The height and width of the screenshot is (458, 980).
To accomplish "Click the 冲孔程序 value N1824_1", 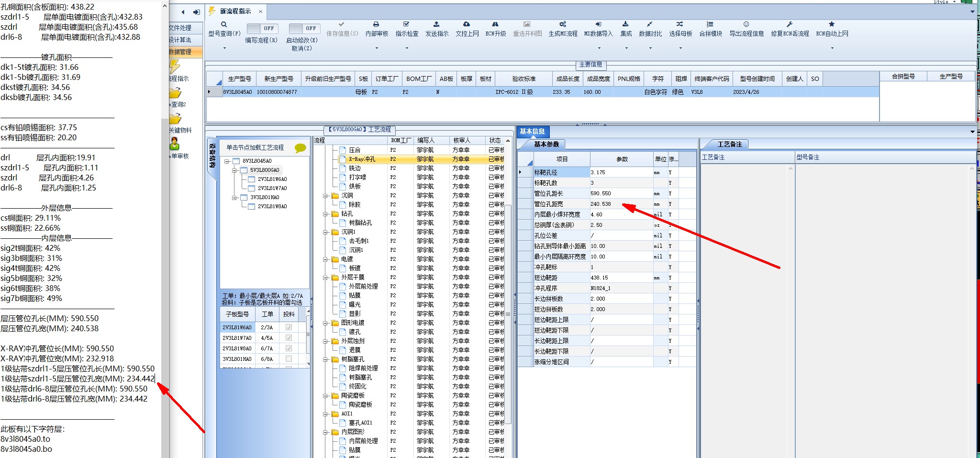I will (622, 288).
